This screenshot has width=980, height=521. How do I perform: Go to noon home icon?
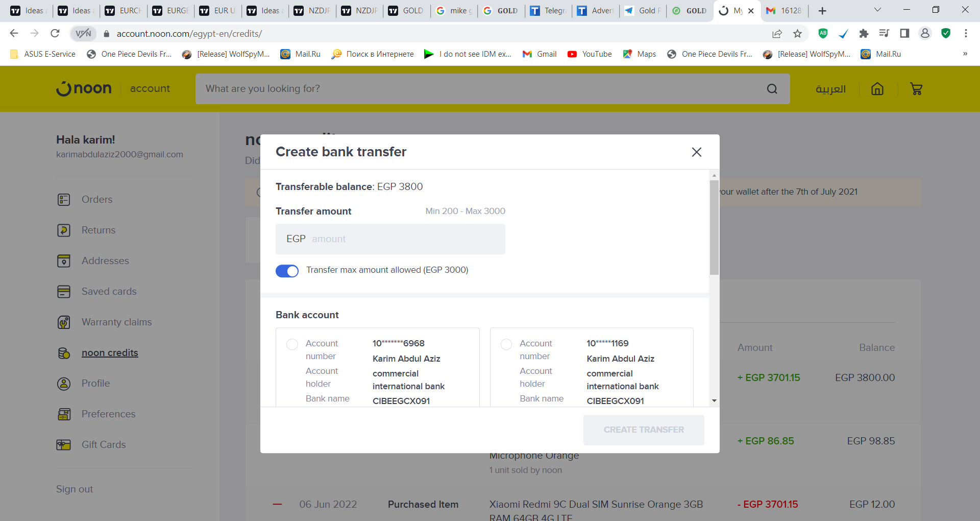877,89
